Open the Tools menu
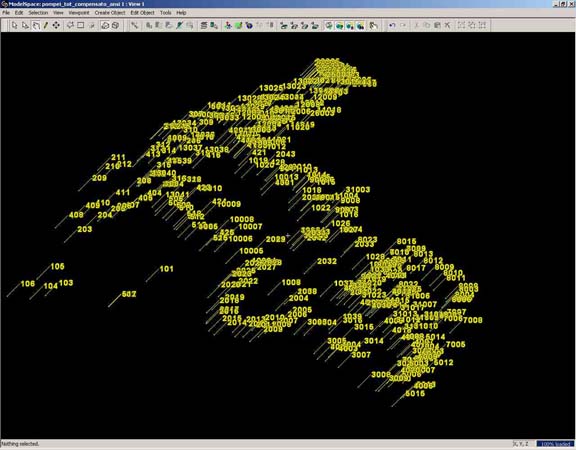This screenshot has height=450, width=576. [165, 12]
